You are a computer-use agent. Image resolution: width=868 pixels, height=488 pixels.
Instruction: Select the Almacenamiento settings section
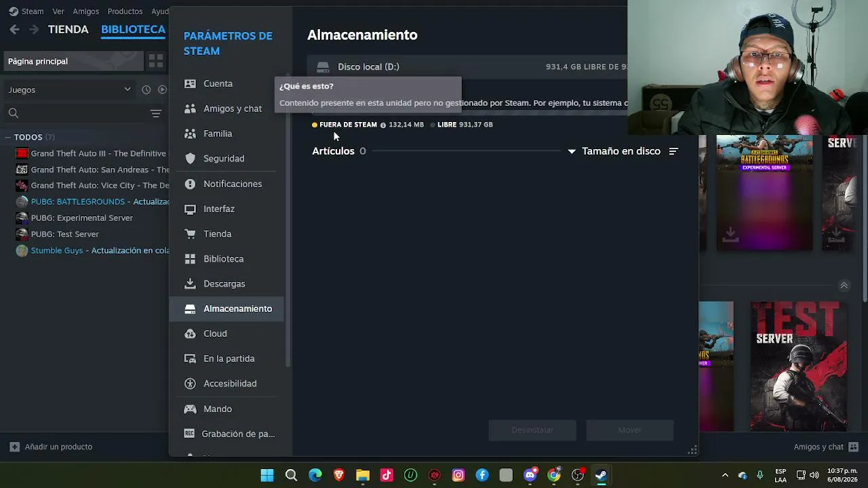(x=227, y=308)
